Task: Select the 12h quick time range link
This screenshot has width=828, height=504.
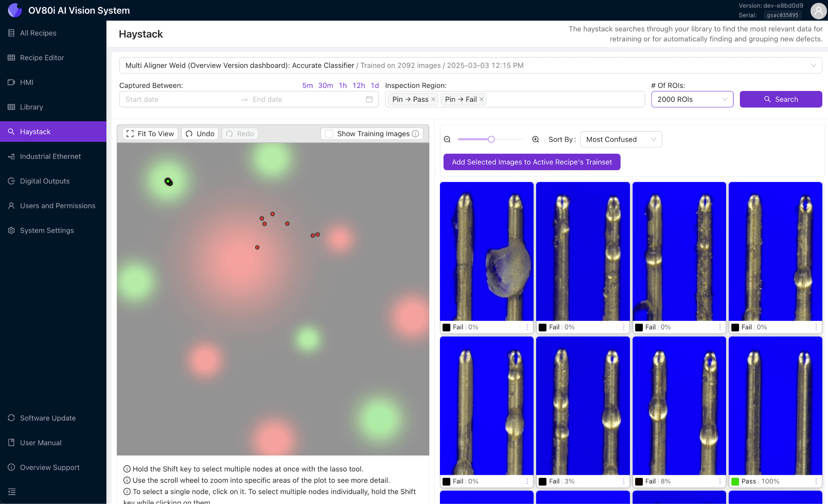Action: (358, 85)
